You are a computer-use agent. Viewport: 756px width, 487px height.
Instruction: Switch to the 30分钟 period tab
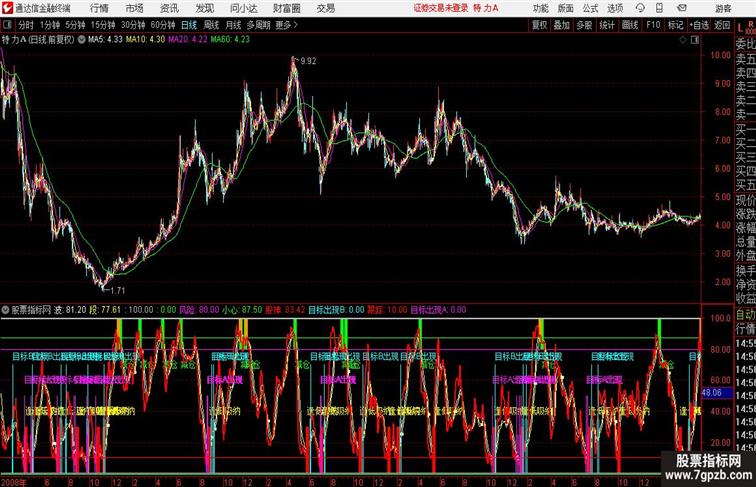click(x=133, y=25)
